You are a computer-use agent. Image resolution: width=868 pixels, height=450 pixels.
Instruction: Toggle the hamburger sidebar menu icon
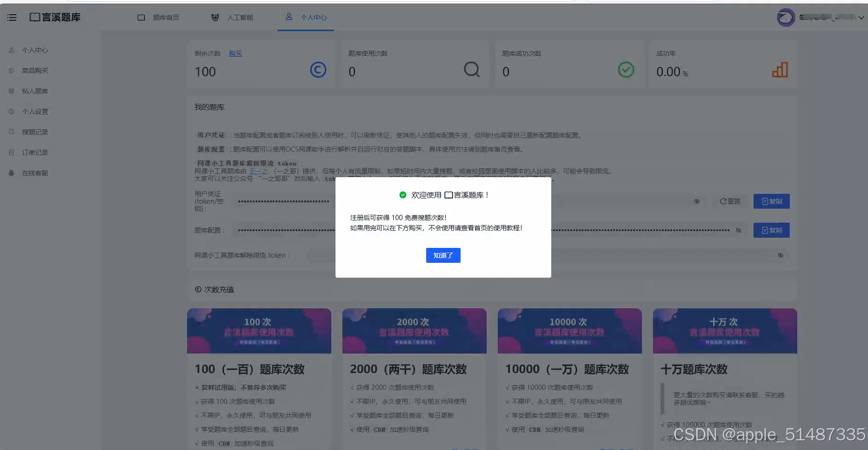click(x=12, y=18)
